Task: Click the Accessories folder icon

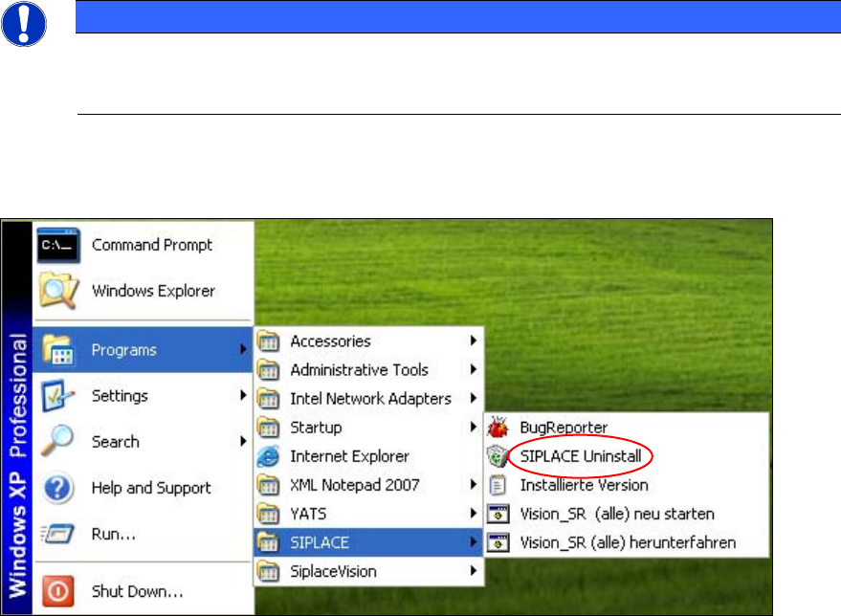Action: (x=268, y=341)
